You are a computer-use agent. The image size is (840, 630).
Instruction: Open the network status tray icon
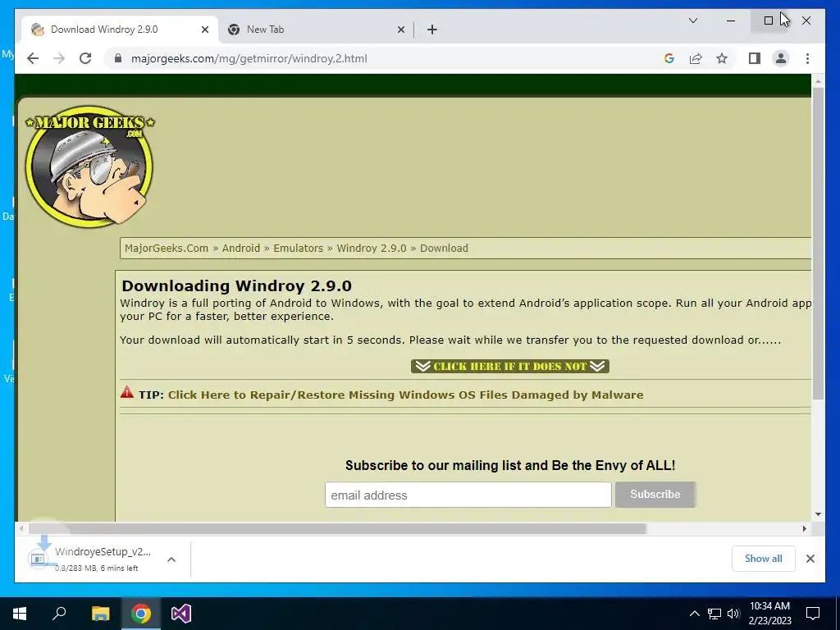pos(714,614)
